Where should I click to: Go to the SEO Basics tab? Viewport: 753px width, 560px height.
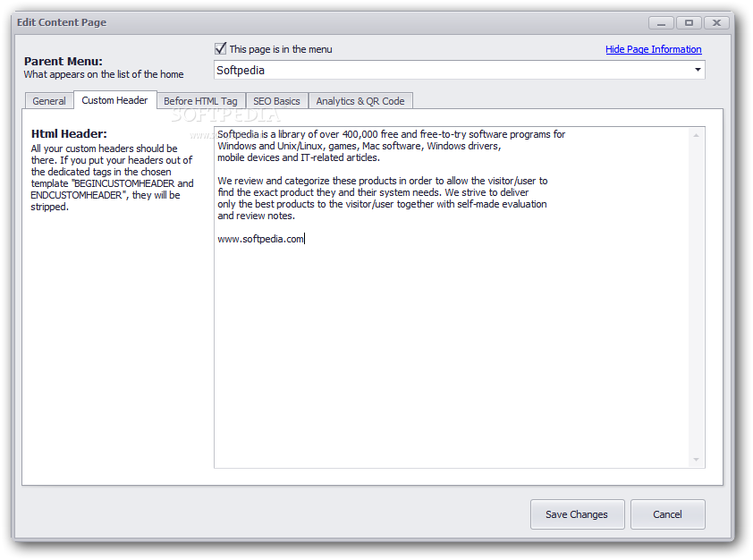(276, 101)
